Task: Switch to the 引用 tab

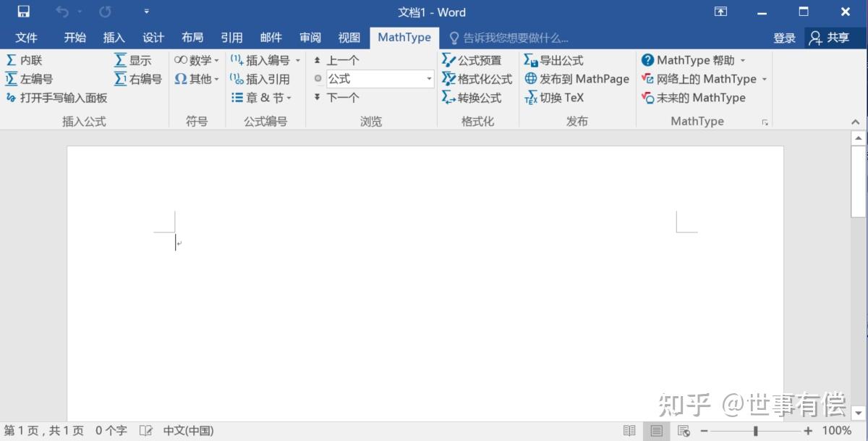Action: [x=231, y=38]
